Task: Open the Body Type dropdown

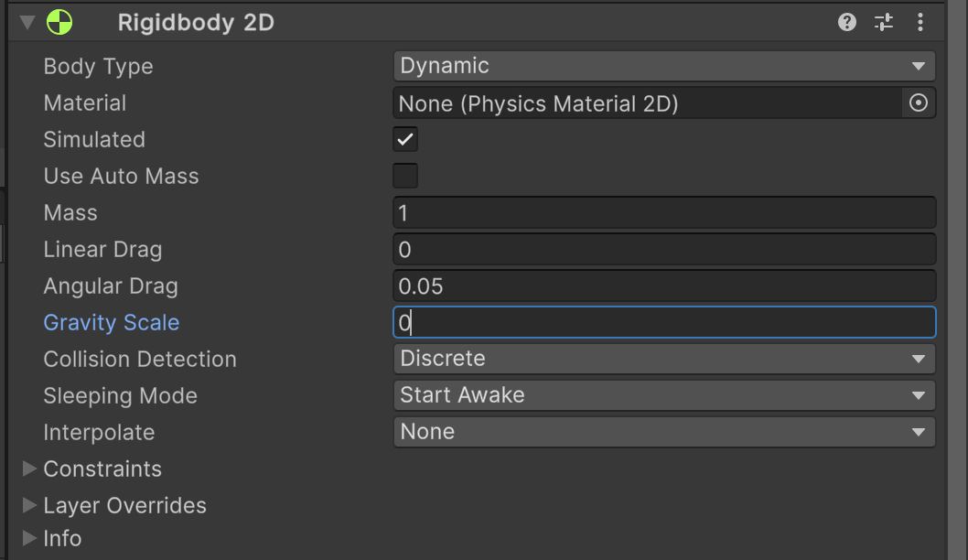Action: [664, 66]
